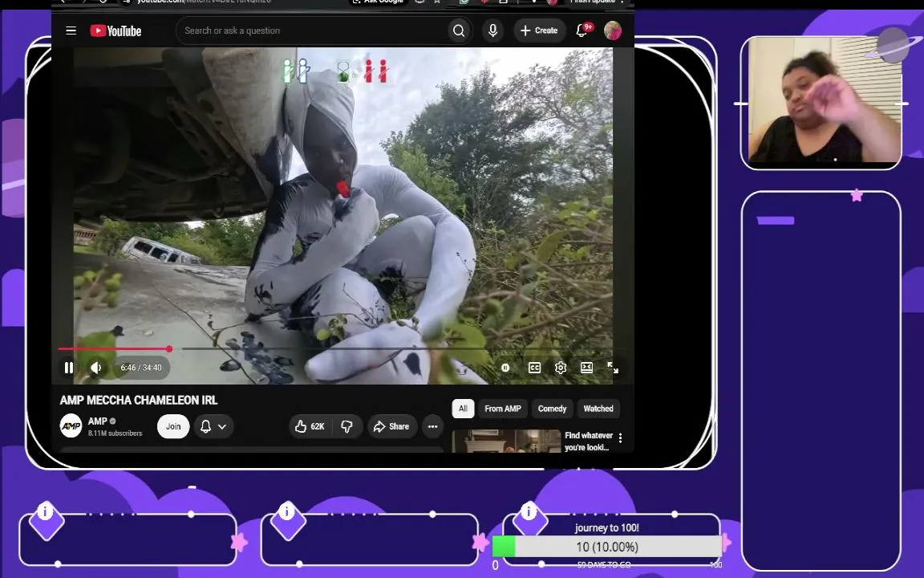Click the 6:46 / 34:40 time display
Screen dimensions: 924x578
141,368
